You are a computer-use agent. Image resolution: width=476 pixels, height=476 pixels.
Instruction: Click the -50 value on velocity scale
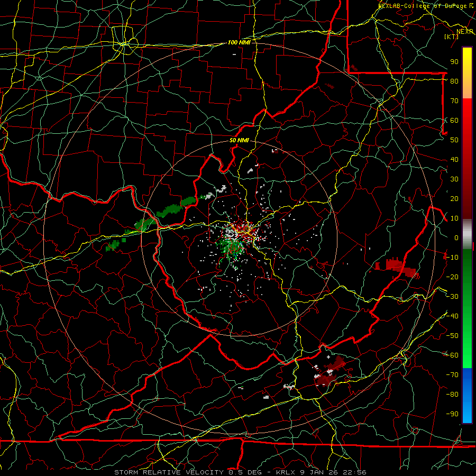(x=452, y=336)
